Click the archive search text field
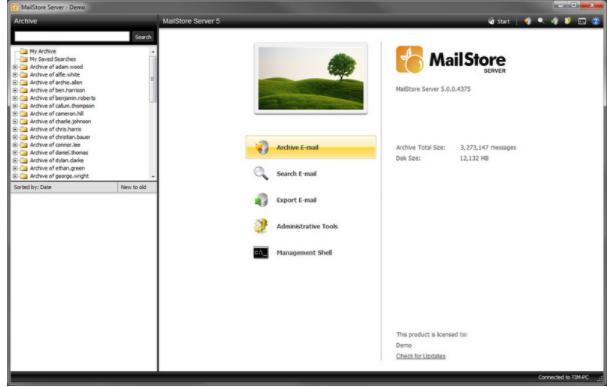Viewport: 613px width, 387px height. tap(72, 37)
